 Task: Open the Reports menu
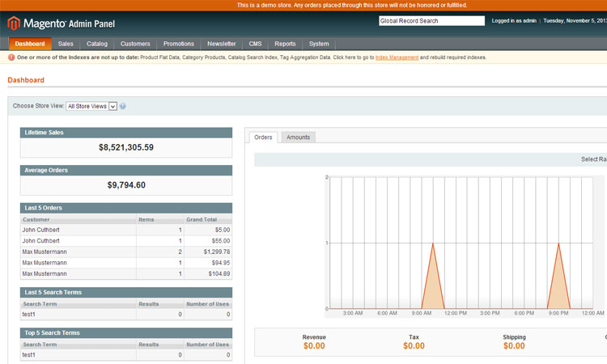(x=285, y=44)
